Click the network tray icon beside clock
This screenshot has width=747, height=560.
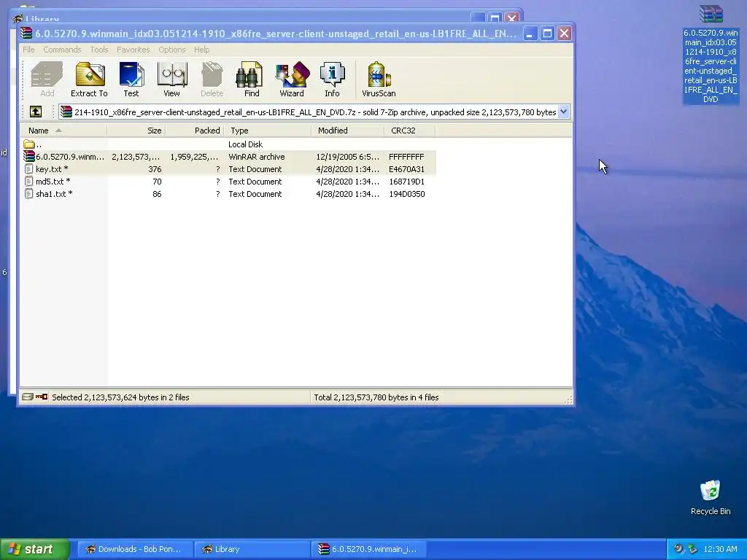click(693, 549)
